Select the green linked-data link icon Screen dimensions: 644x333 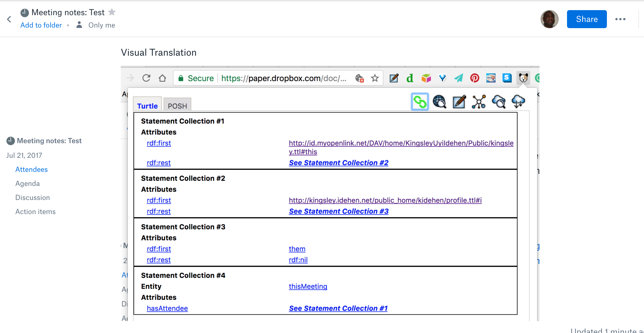tap(420, 102)
